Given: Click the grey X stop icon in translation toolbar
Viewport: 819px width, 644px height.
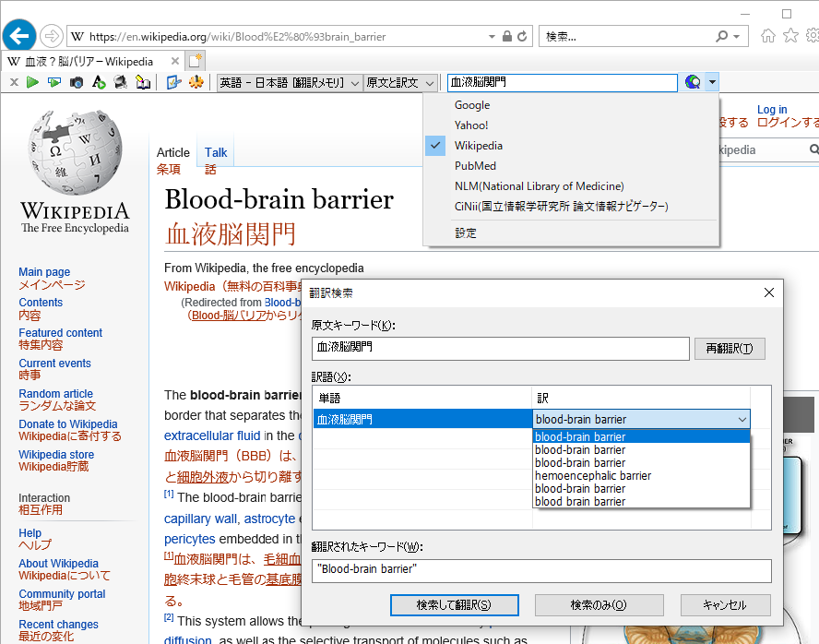Looking at the screenshot, I should [x=14, y=82].
